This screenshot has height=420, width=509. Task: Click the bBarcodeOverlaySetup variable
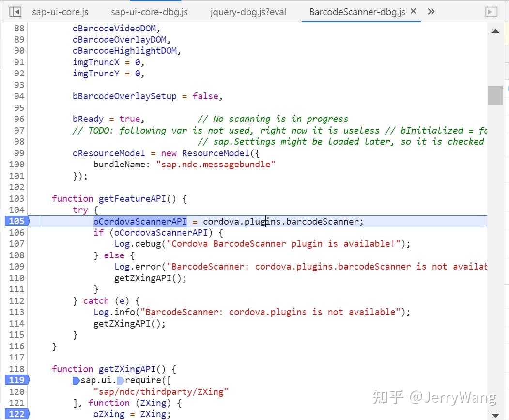point(124,96)
